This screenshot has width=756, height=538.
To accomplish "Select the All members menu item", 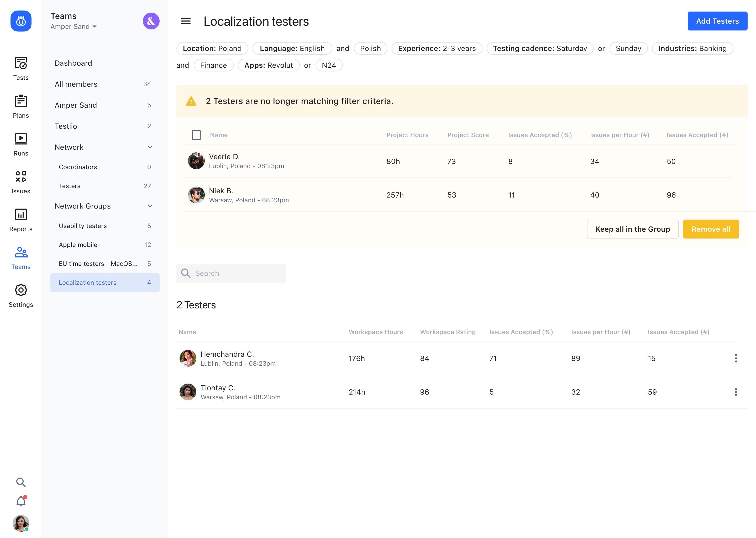I will (76, 84).
